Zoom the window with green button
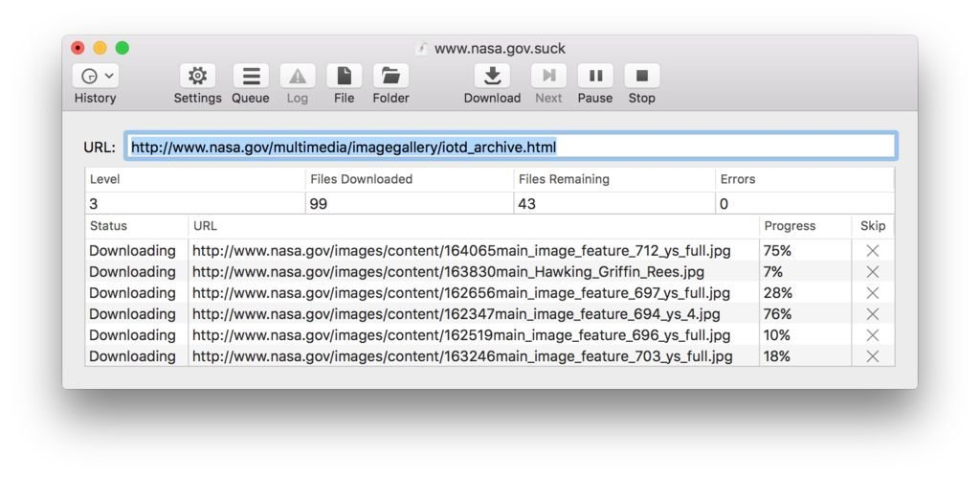980x478 pixels. tap(122, 48)
